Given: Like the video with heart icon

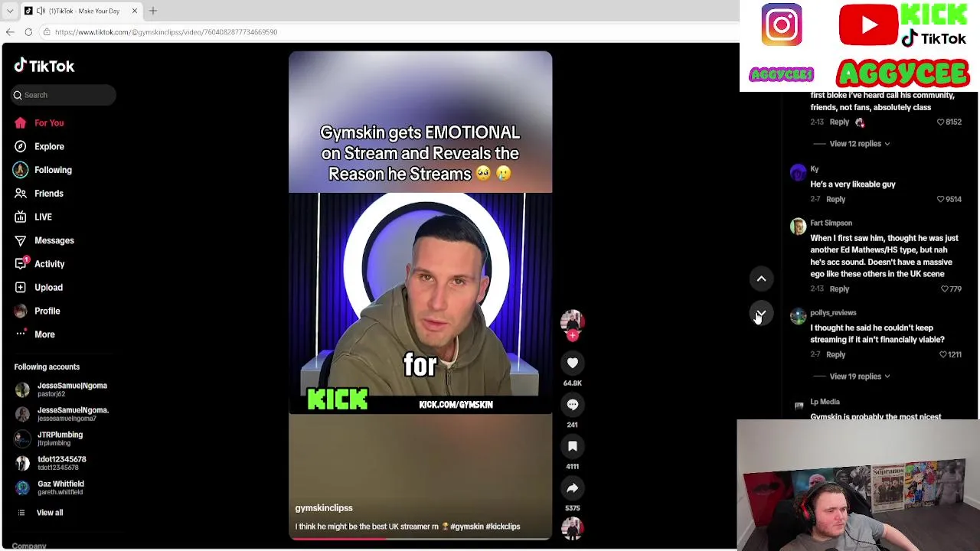Looking at the screenshot, I should 573,363.
